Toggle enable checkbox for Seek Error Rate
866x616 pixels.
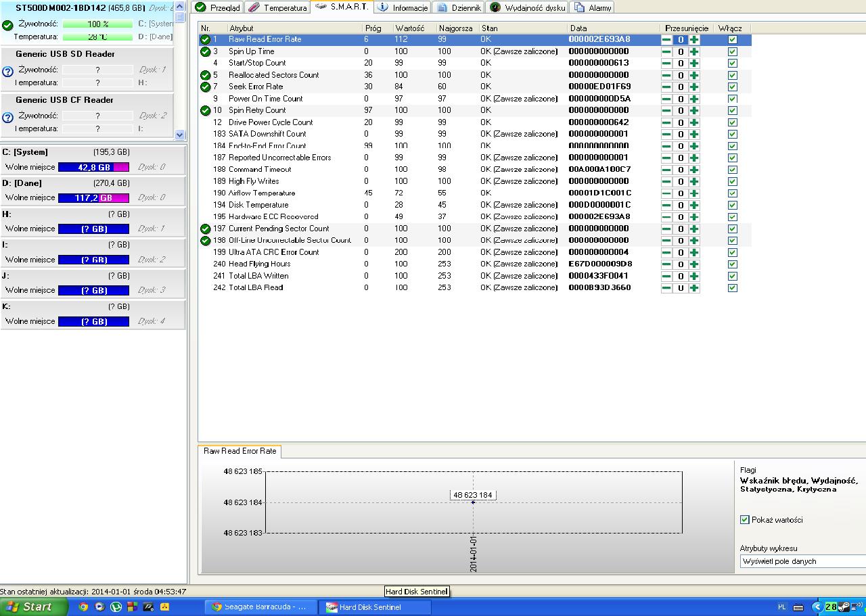click(x=732, y=87)
